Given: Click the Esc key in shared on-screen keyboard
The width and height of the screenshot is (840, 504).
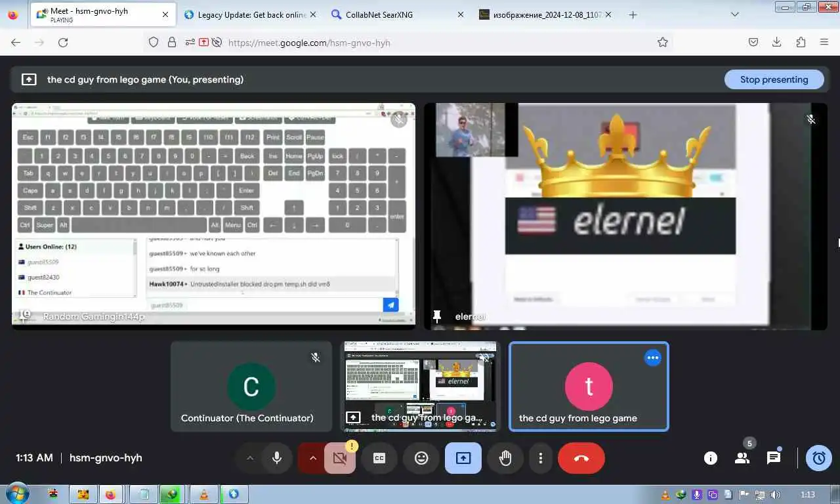Looking at the screenshot, I should (28, 137).
